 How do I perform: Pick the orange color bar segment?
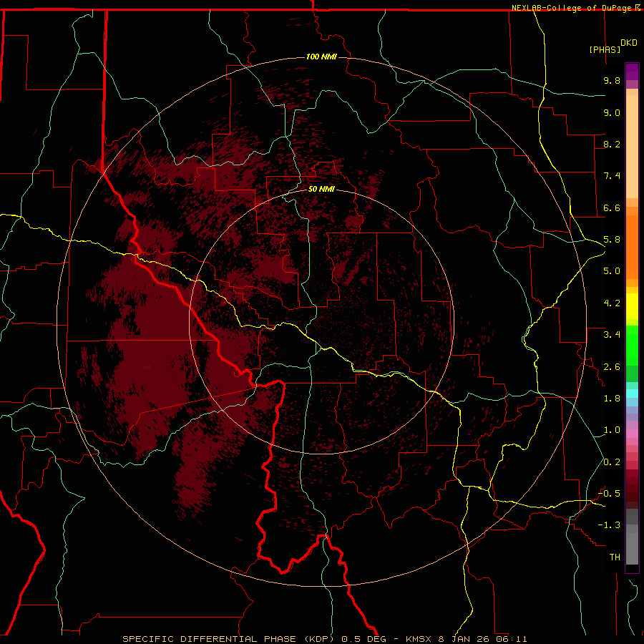[x=632, y=246]
